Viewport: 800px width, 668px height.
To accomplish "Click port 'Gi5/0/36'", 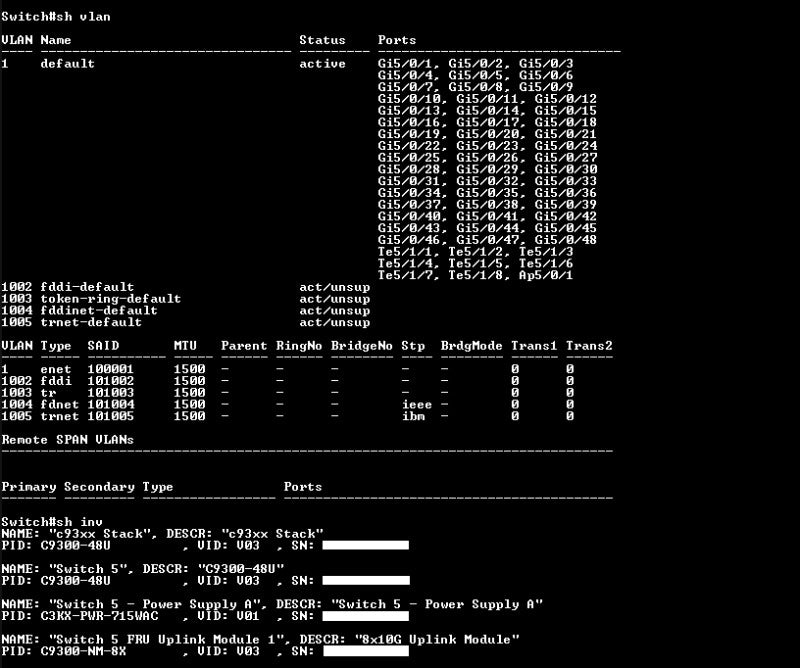I will (x=565, y=192).
